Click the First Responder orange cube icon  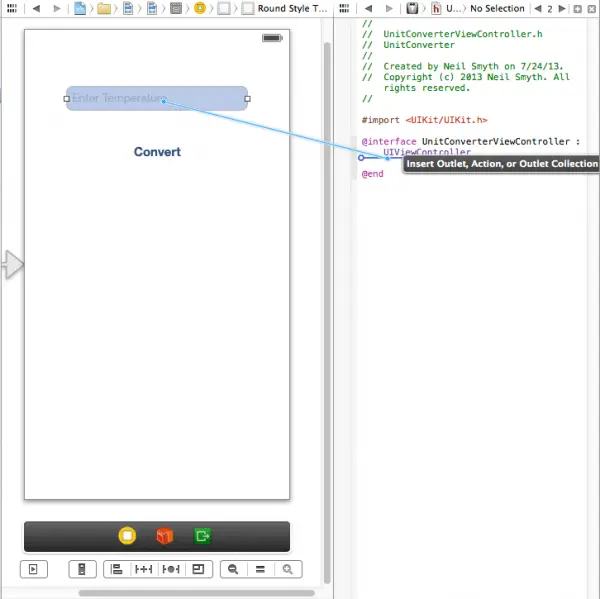pyautogui.click(x=164, y=536)
